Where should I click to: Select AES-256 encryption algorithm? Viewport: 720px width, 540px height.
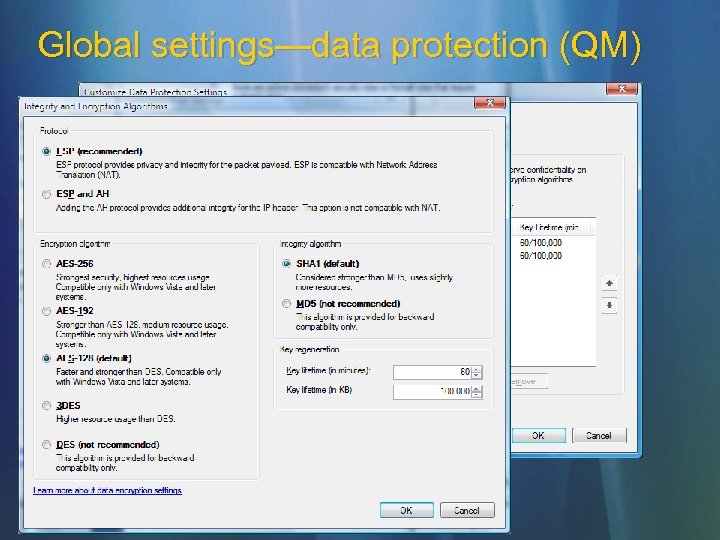pyautogui.click(x=46, y=264)
